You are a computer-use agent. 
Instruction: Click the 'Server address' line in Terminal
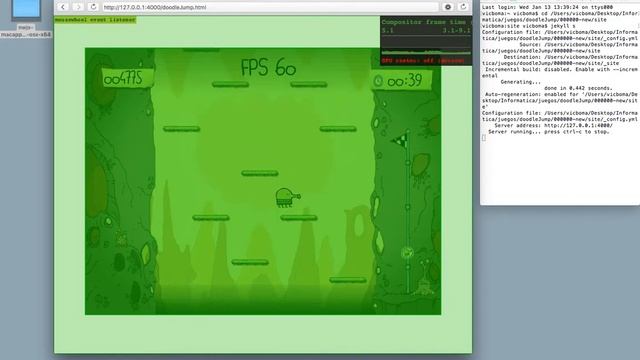(x=553, y=126)
